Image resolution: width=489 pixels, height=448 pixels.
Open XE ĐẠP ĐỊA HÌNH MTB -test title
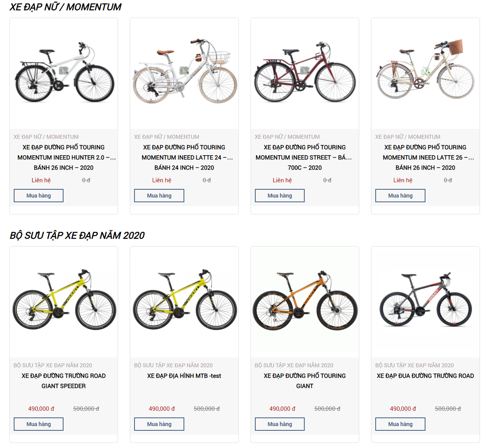point(184,376)
